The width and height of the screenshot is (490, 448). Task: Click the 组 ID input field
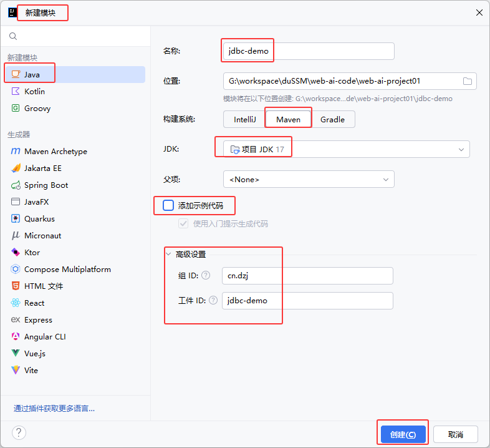[x=307, y=275]
